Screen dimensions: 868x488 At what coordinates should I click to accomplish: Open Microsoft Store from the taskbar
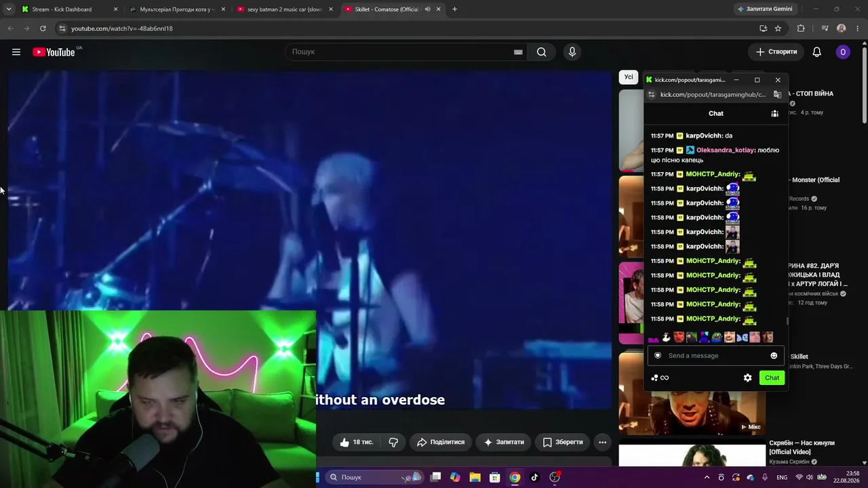click(495, 477)
